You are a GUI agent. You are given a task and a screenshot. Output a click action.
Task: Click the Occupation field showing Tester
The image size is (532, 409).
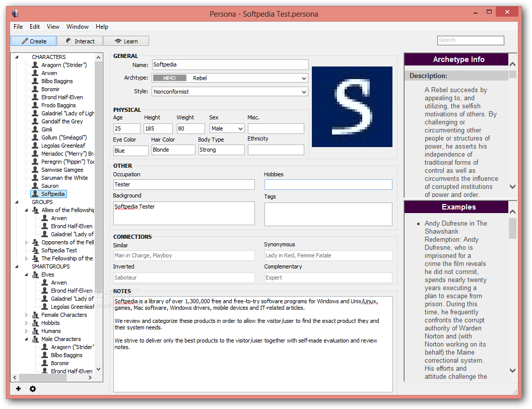coord(184,184)
